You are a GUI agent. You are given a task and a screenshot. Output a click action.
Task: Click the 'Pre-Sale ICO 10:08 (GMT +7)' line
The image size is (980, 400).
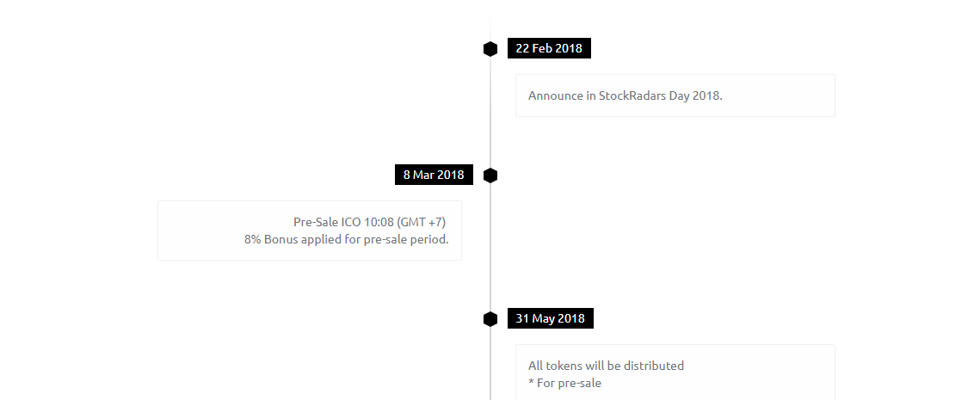369,222
